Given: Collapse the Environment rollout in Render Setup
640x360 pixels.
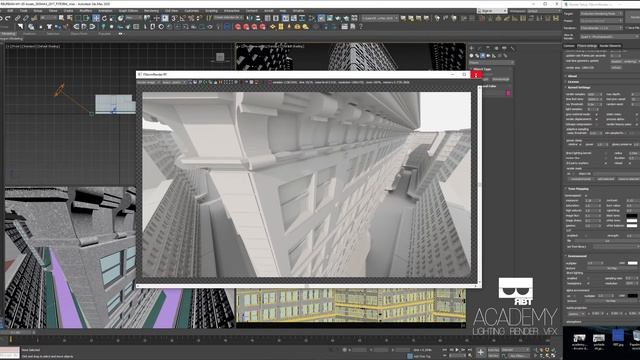Looking at the screenshot, I should [576, 256].
